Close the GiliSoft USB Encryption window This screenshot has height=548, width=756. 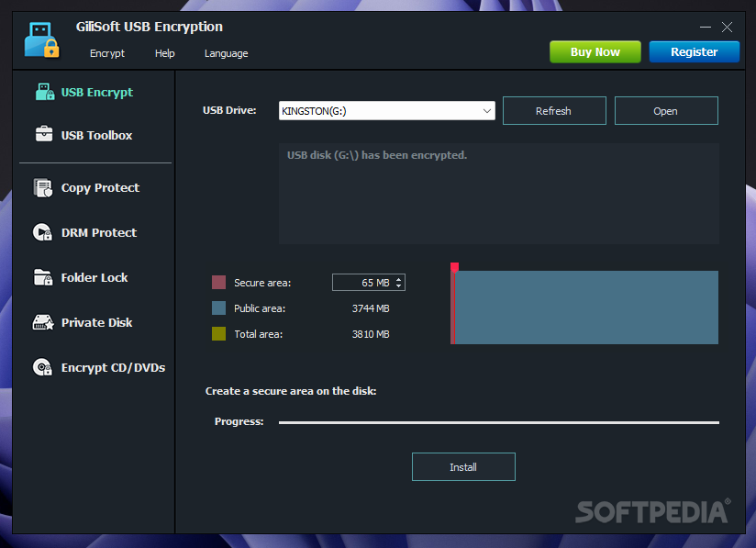[727, 27]
